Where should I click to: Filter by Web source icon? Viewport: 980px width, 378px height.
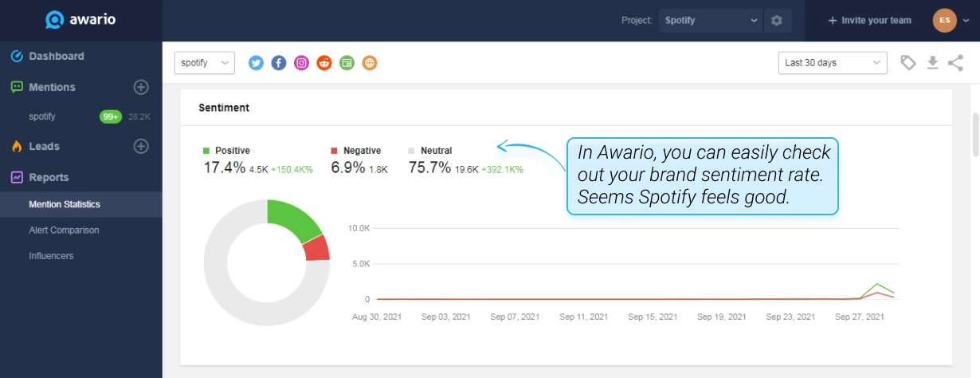click(x=369, y=63)
